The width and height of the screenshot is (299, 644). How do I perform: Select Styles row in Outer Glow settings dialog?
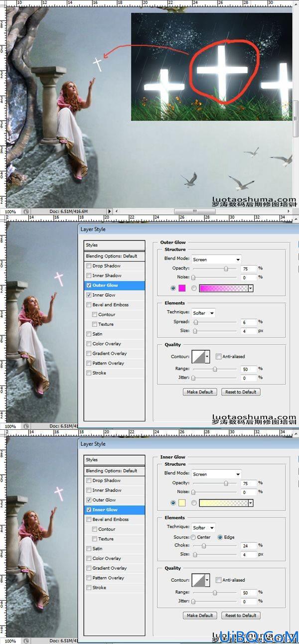[115, 245]
